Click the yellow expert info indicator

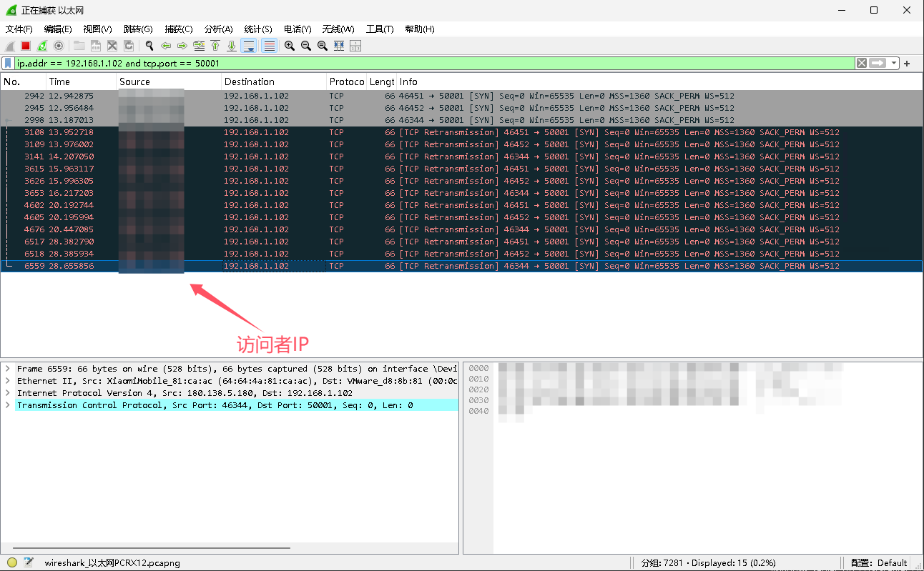(x=12, y=562)
